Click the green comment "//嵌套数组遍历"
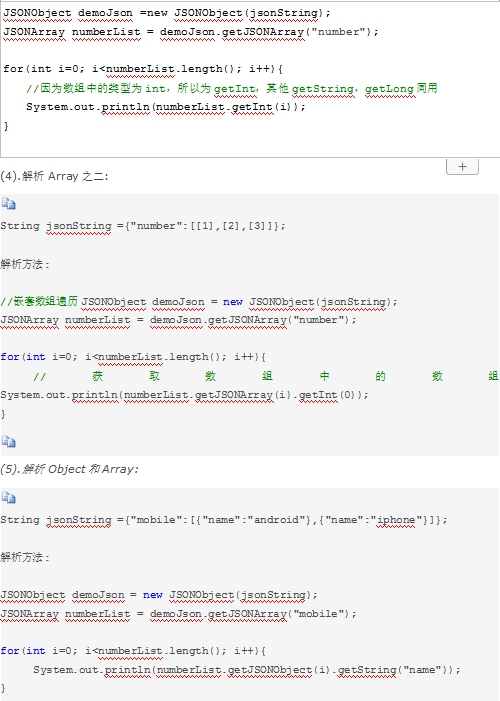 39,302
